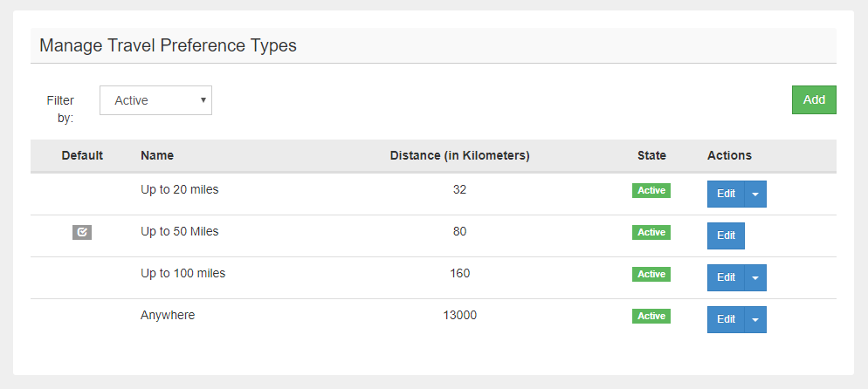Click the Active badge for Anywhere
Screen dimensions: 868x389
651,316
